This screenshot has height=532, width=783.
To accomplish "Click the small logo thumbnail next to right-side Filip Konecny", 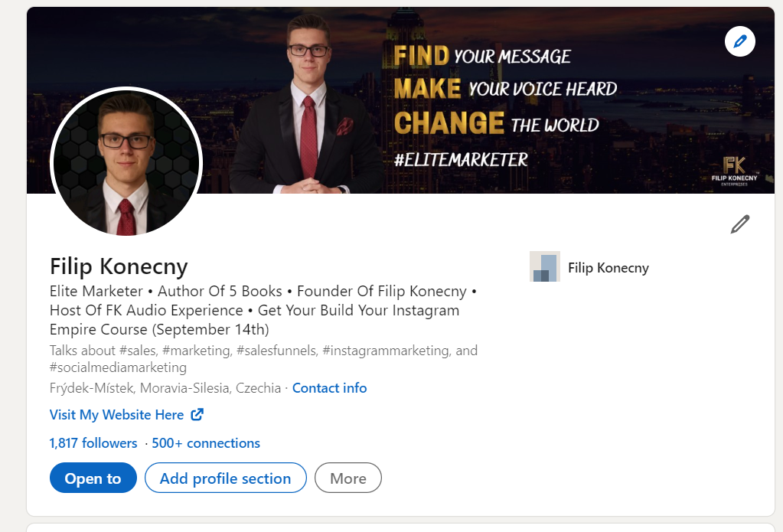I will pyautogui.click(x=544, y=267).
